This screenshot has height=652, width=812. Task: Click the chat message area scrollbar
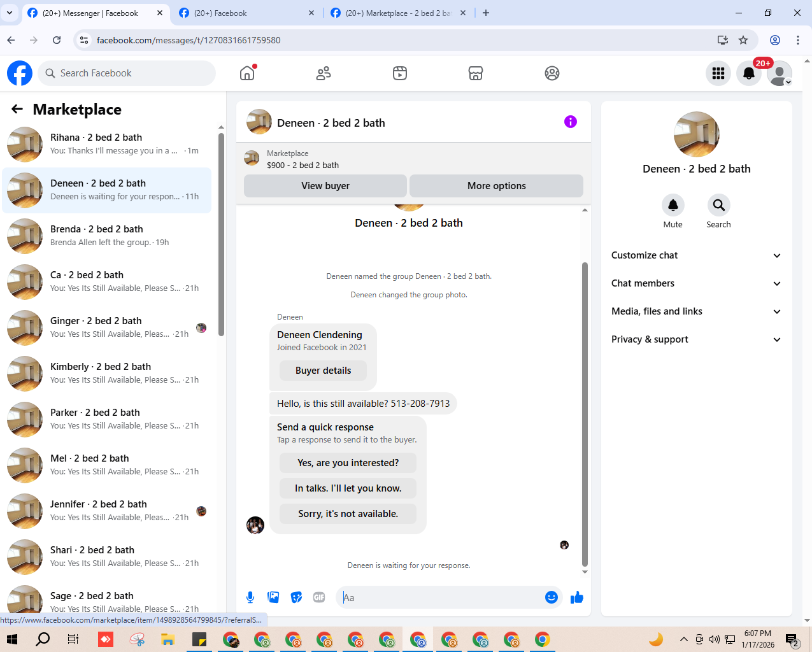click(585, 414)
